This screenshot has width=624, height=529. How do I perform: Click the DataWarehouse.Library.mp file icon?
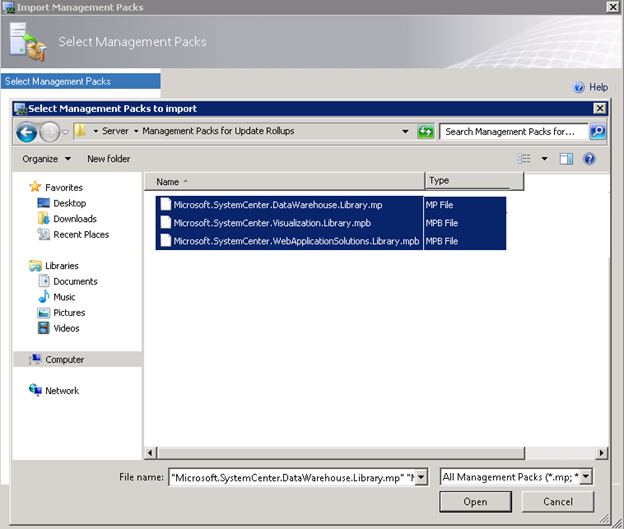165,204
